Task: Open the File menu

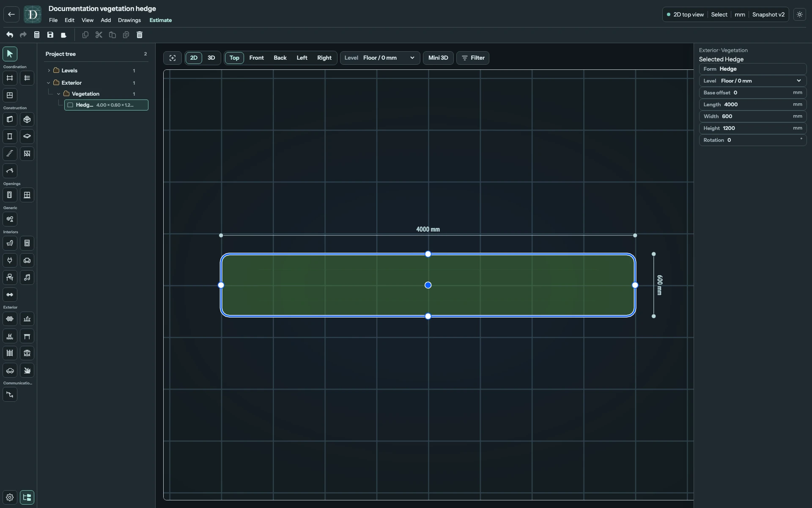Action: click(53, 20)
